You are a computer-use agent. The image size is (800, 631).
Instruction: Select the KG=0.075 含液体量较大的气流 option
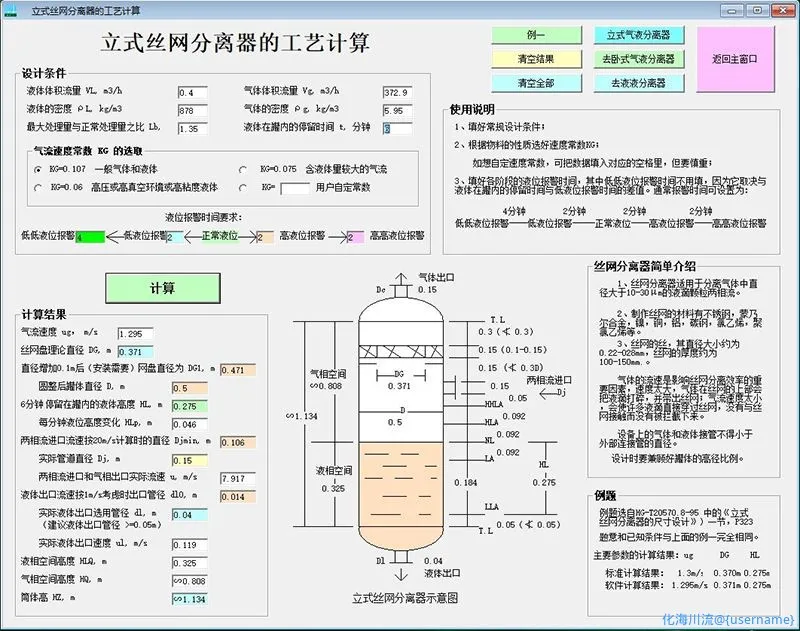click(x=243, y=169)
